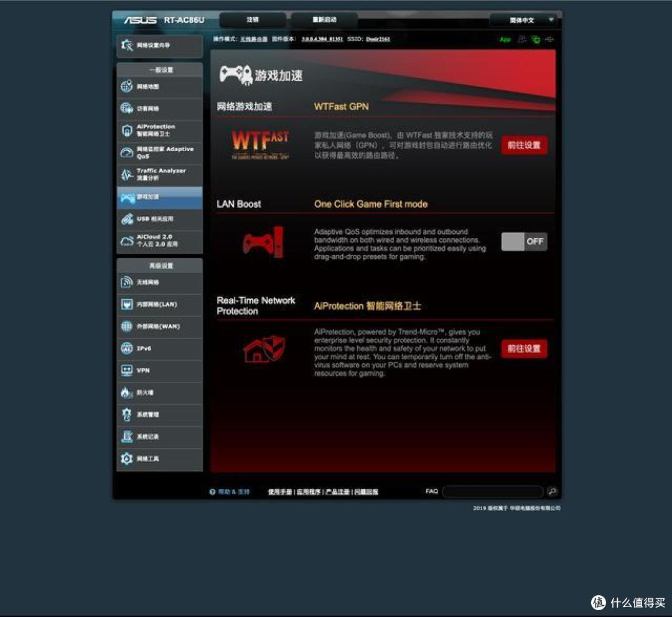The height and width of the screenshot is (617, 672).
Task: Click the 高级设置 sidebar section header
Action: click(x=161, y=266)
